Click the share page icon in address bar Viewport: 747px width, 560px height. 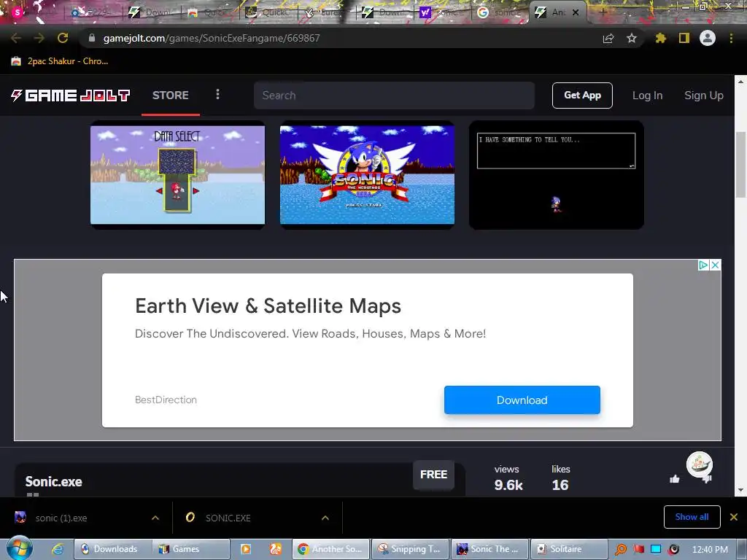608,39
